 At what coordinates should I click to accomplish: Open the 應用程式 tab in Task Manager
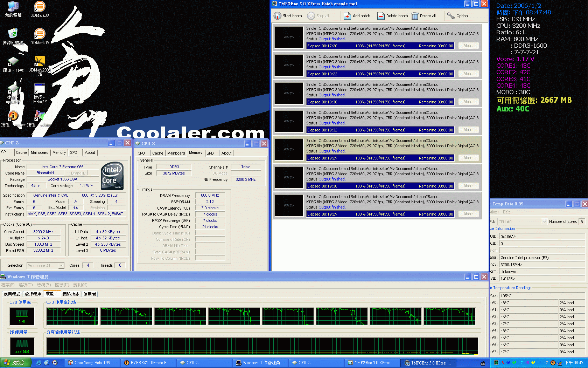[x=12, y=294]
